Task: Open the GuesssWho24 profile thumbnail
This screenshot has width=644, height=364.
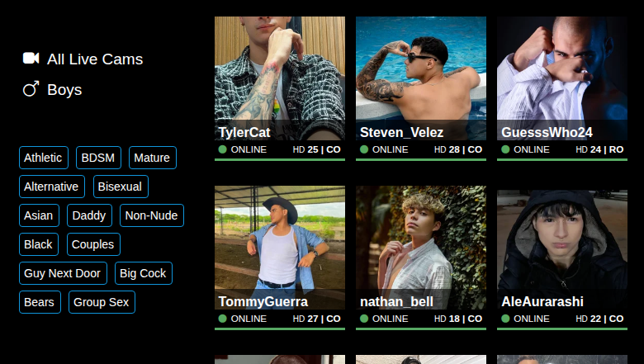Action: pyautogui.click(x=562, y=78)
